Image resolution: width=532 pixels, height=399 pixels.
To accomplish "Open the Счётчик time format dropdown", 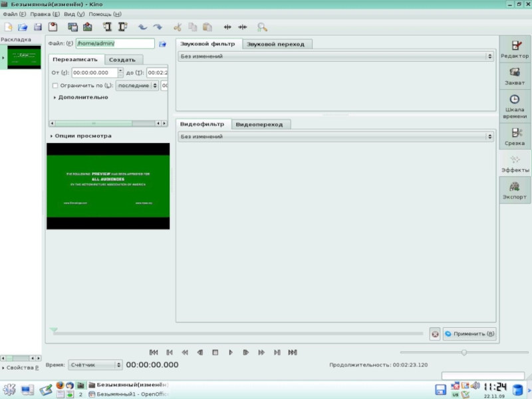I will tap(95, 364).
